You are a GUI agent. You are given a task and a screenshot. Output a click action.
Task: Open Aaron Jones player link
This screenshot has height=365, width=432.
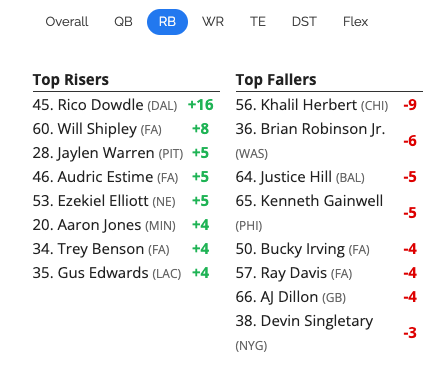(x=99, y=225)
